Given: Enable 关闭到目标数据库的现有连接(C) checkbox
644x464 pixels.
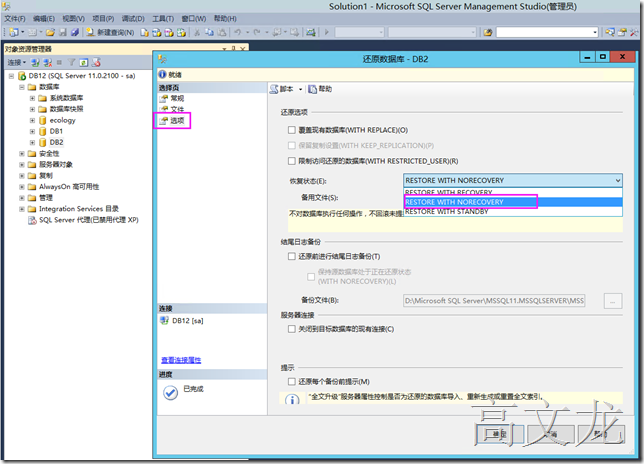Looking at the screenshot, I should click(292, 329).
